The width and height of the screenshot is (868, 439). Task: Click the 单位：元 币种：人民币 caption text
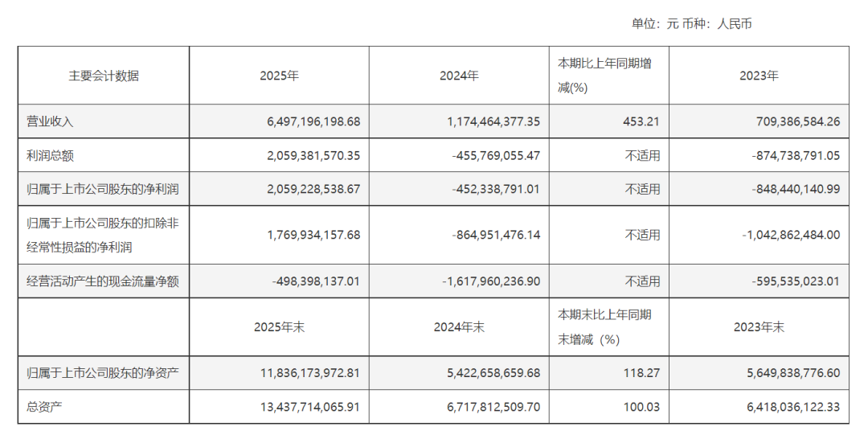pyautogui.click(x=691, y=24)
